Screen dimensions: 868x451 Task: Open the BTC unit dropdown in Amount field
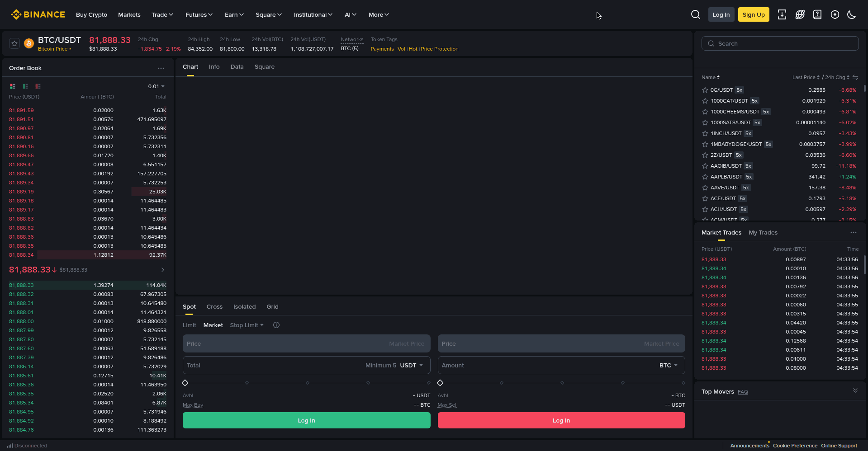click(x=669, y=365)
